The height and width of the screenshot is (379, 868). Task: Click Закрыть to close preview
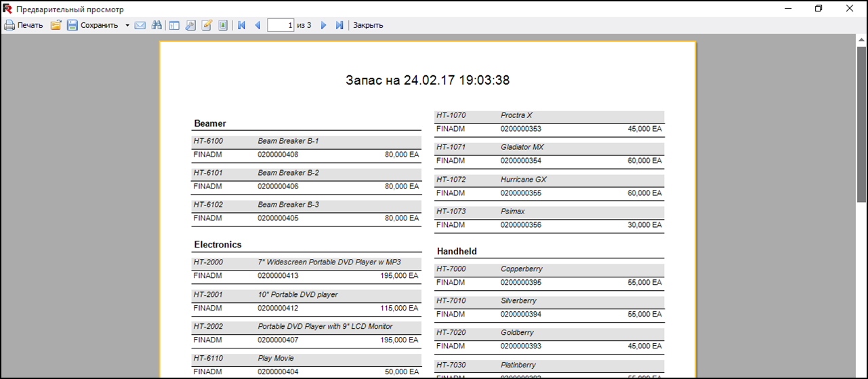tap(368, 25)
